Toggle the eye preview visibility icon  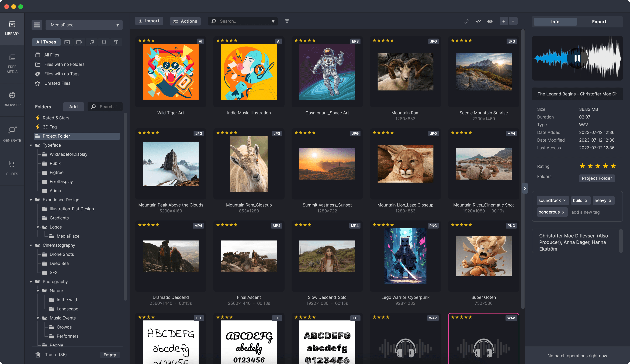click(x=490, y=22)
